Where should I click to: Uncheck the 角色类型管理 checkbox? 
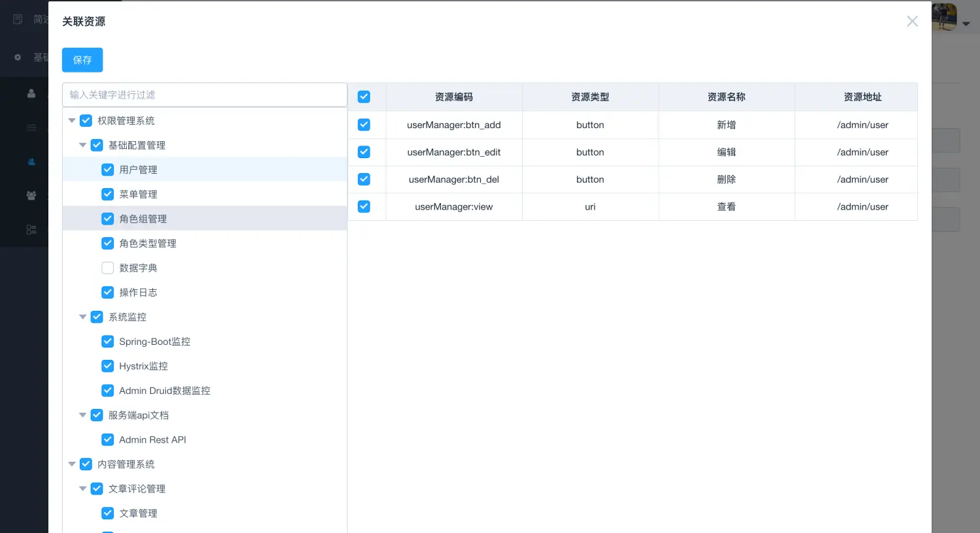[108, 243]
